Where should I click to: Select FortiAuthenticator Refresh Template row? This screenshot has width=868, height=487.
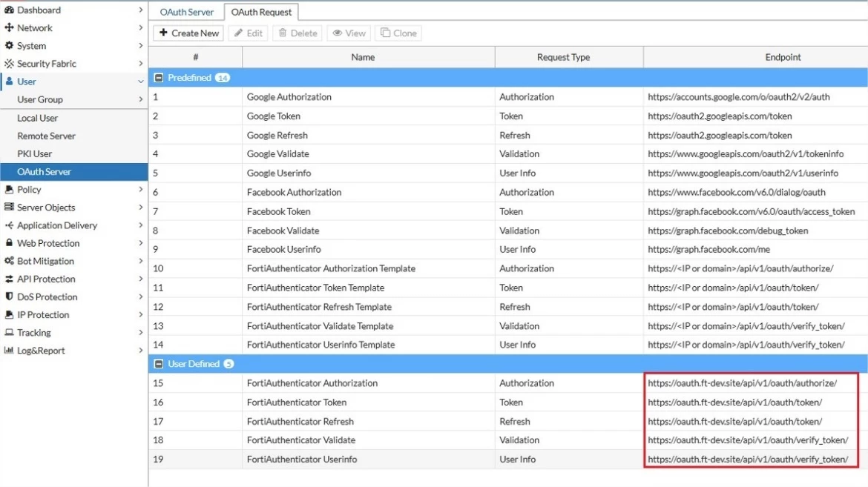(x=508, y=307)
